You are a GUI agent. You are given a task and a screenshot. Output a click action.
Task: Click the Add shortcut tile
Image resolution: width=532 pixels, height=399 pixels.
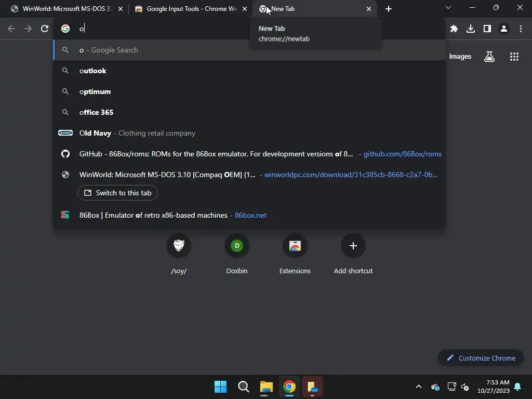pyautogui.click(x=353, y=255)
